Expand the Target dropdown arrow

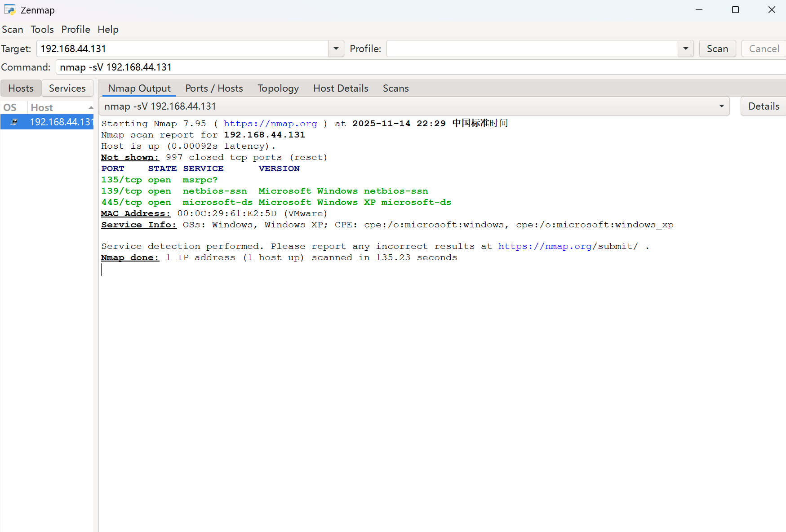click(336, 49)
